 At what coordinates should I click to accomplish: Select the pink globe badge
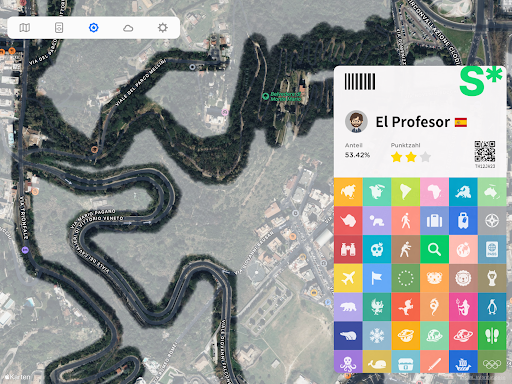[463, 249]
